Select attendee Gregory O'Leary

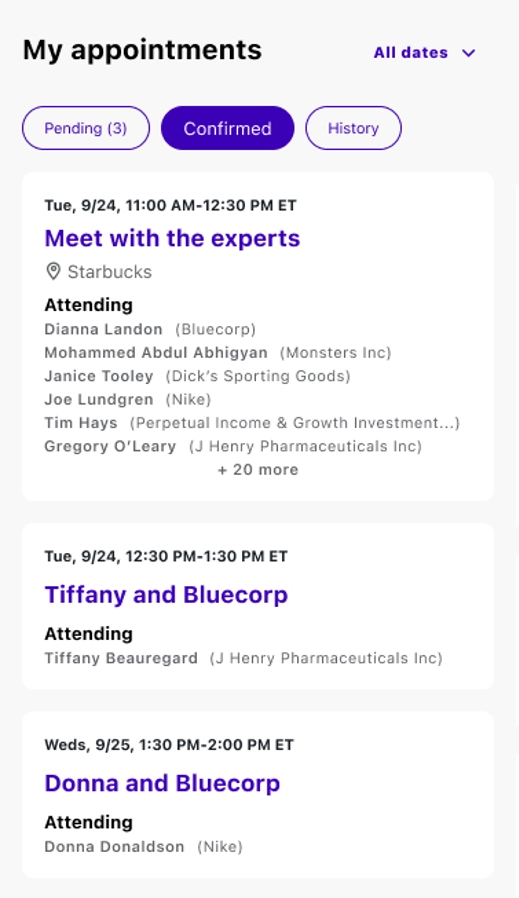tap(110, 446)
